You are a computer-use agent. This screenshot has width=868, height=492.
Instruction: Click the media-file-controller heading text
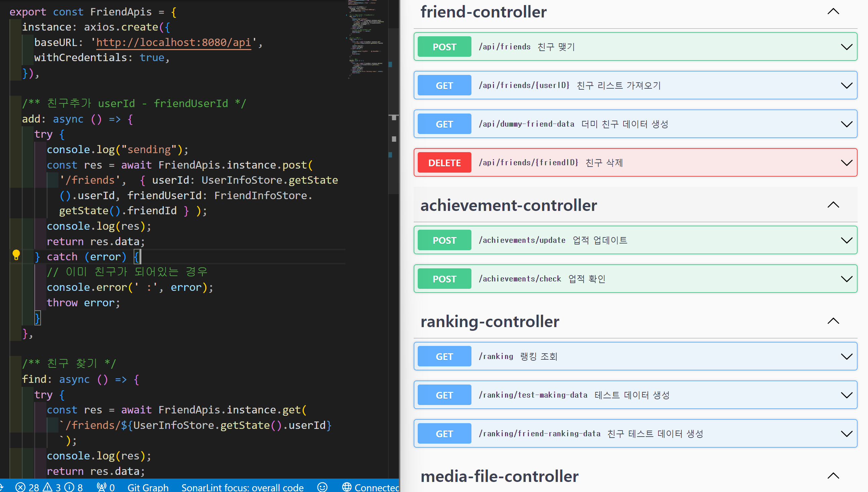click(499, 476)
